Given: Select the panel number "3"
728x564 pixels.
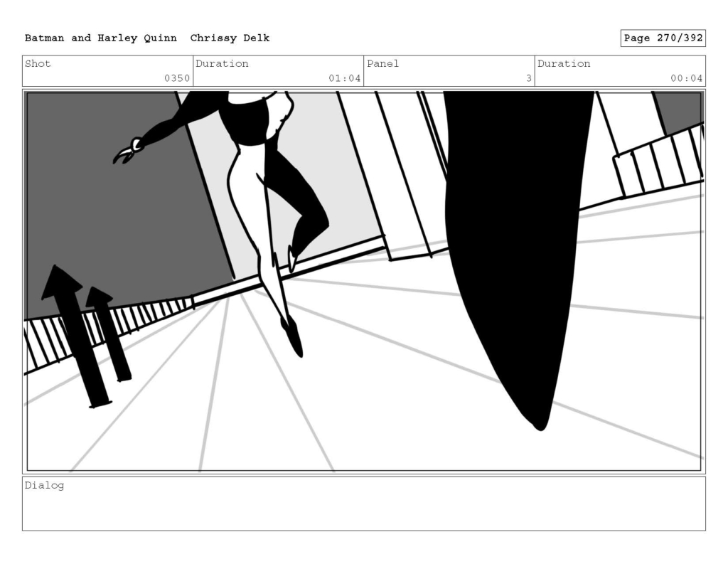Looking at the screenshot, I should point(528,78).
